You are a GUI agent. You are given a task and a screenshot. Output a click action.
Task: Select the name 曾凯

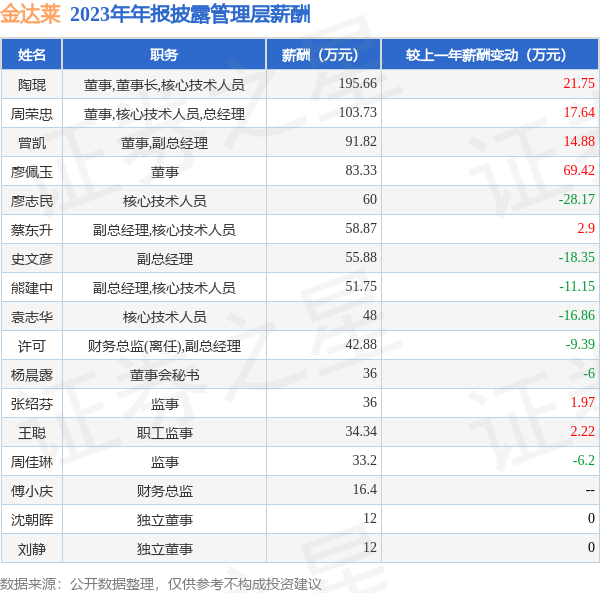[x=32, y=143]
